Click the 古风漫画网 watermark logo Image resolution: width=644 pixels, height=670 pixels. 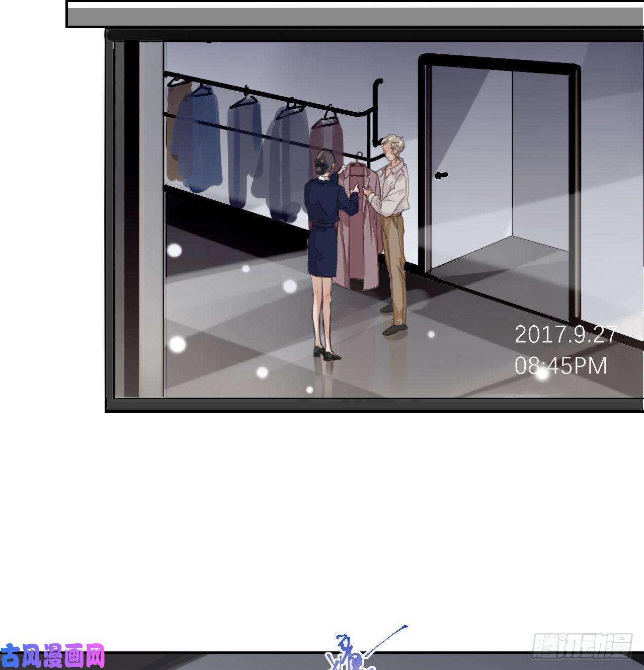point(52,655)
